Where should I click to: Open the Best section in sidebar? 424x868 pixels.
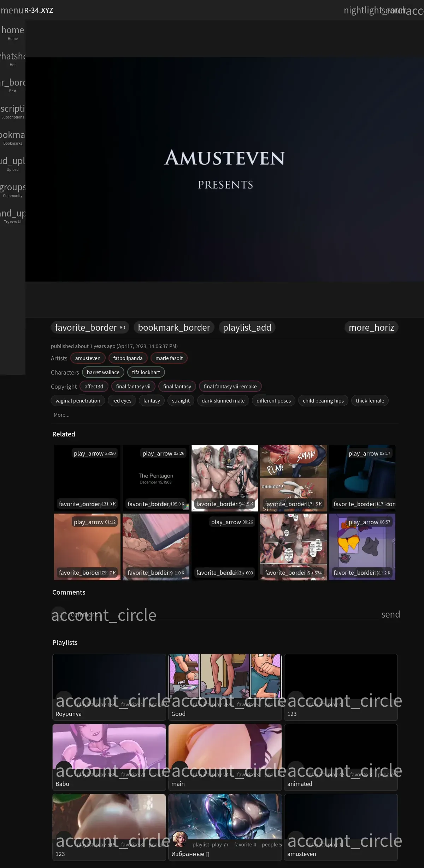click(x=13, y=85)
